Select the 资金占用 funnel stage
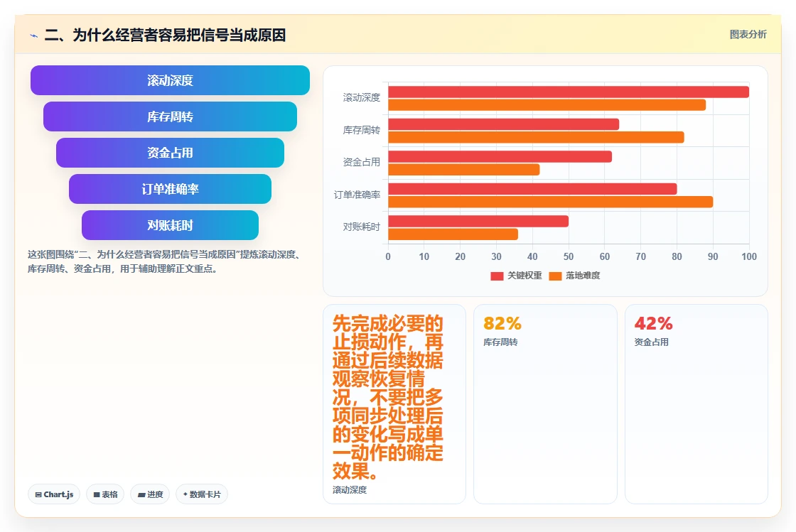The height and width of the screenshot is (532, 796). pyautogui.click(x=170, y=153)
